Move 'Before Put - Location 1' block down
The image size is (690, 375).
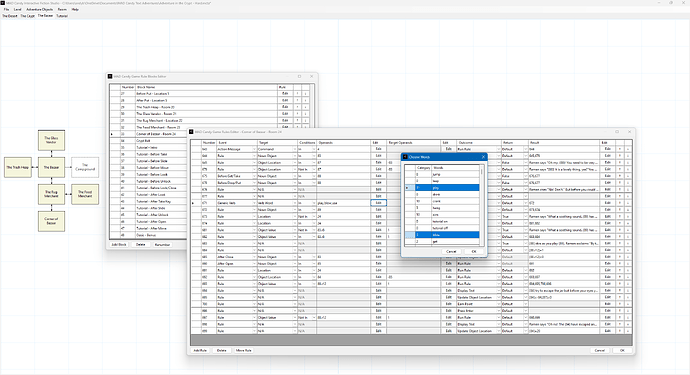pyautogui.click(x=305, y=94)
